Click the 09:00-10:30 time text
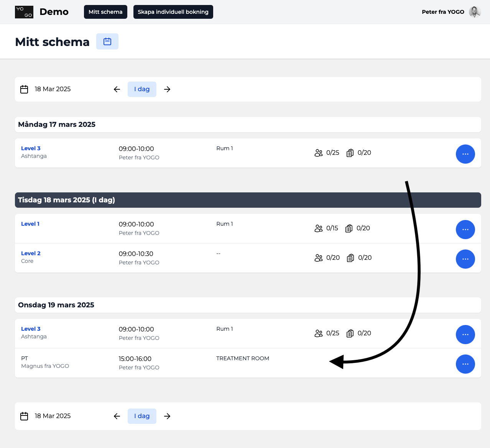Screen dimensions: 490x448 click(x=136, y=254)
